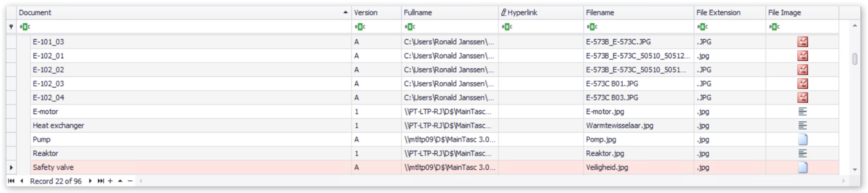
Task: Open File Extension filter condition selector
Action: tap(702, 27)
